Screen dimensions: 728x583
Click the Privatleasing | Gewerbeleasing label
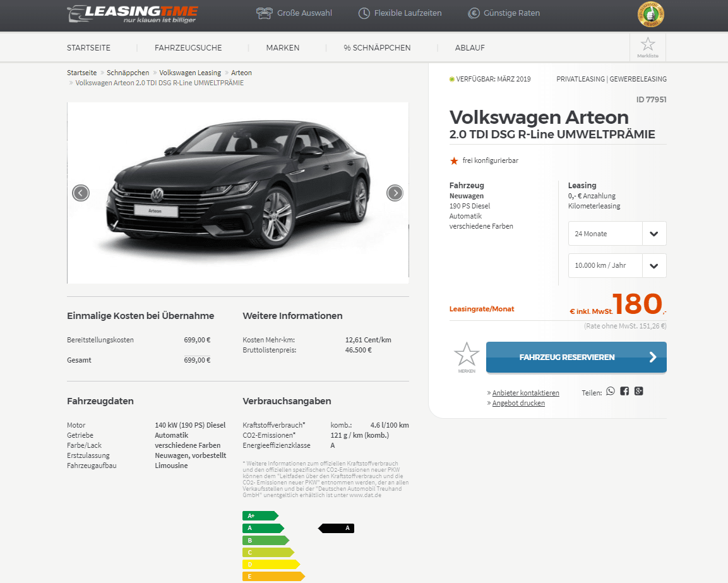click(x=611, y=79)
